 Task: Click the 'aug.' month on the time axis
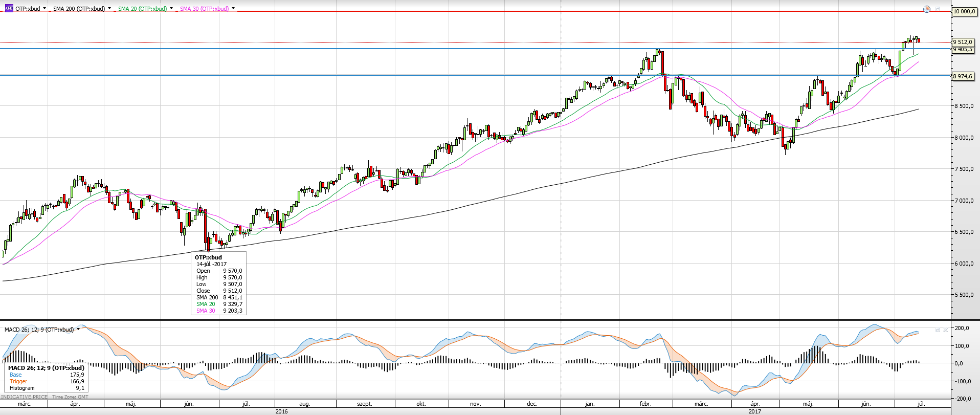pos(305,404)
